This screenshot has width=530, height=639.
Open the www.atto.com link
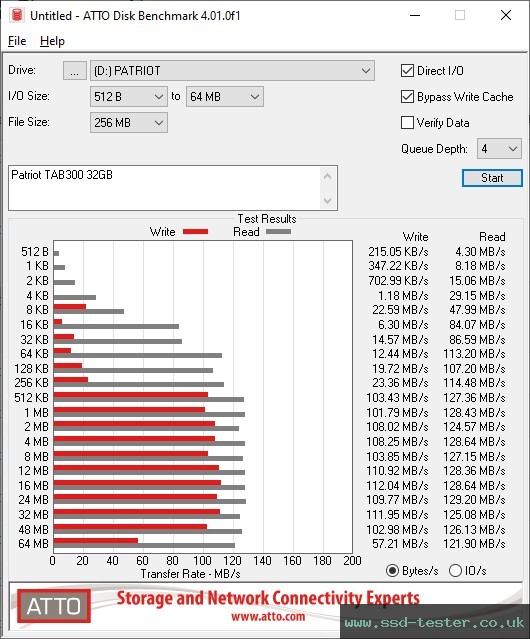pyautogui.click(x=268, y=616)
